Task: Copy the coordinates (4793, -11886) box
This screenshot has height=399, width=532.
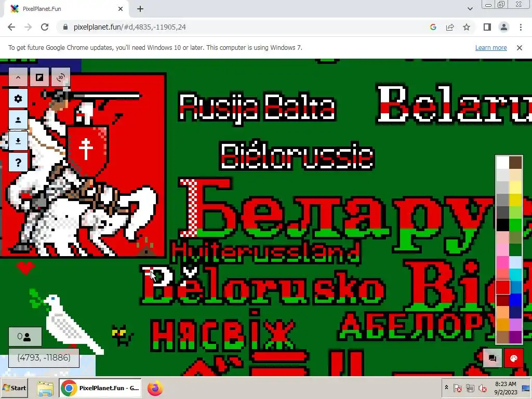Action: 44,357
